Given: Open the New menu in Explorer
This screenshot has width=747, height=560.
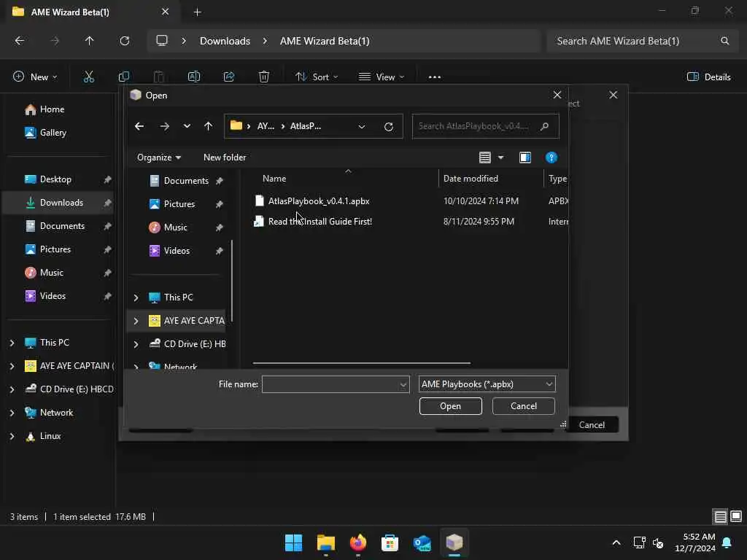Looking at the screenshot, I should [x=35, y=77].
